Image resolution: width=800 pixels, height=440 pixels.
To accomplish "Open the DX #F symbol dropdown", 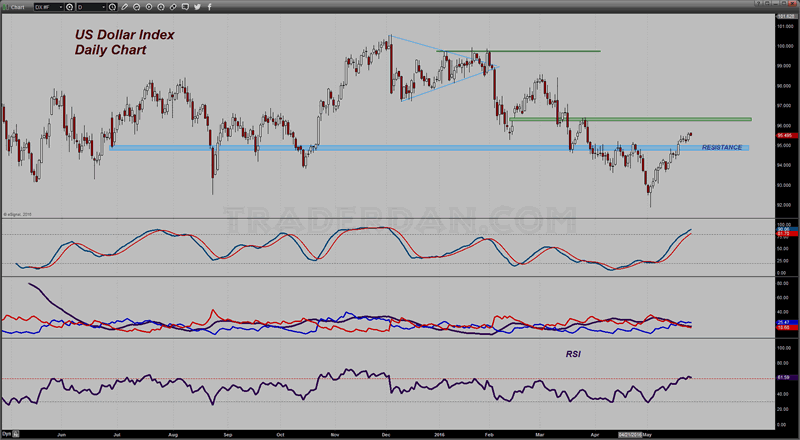I will [x=62, y=6].
